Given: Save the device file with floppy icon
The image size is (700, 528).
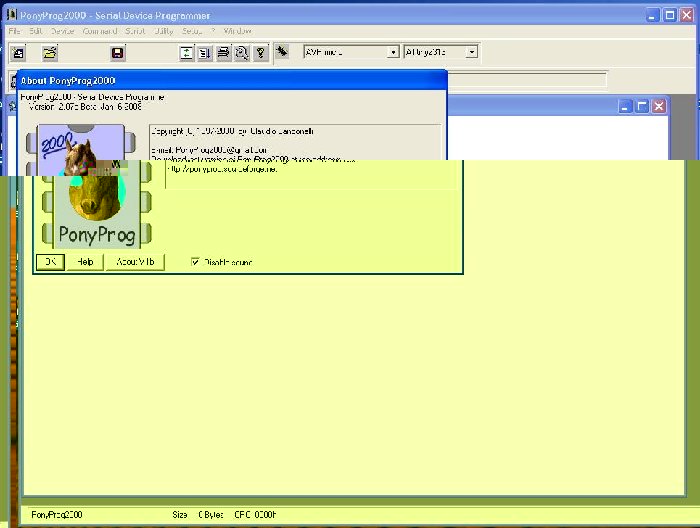Looking at the screenshot, I should click(117, 53).
